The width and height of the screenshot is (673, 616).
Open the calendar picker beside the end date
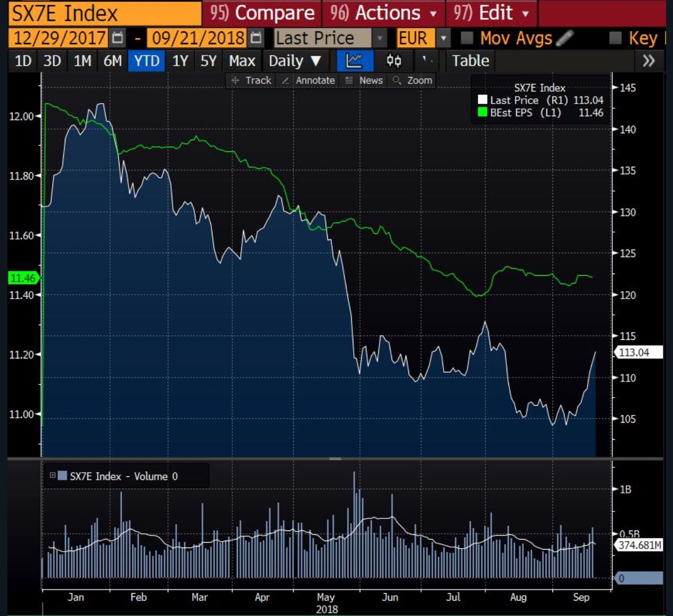point(257,38)
